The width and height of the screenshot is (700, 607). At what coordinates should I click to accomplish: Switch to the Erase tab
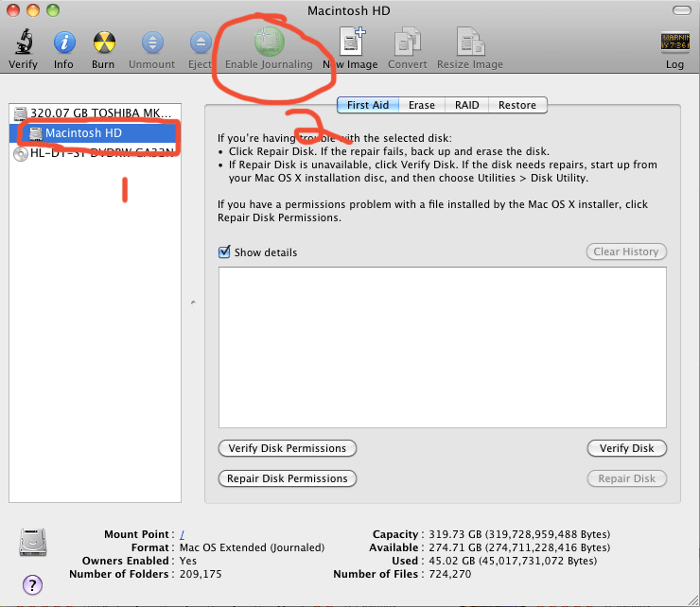422,105
